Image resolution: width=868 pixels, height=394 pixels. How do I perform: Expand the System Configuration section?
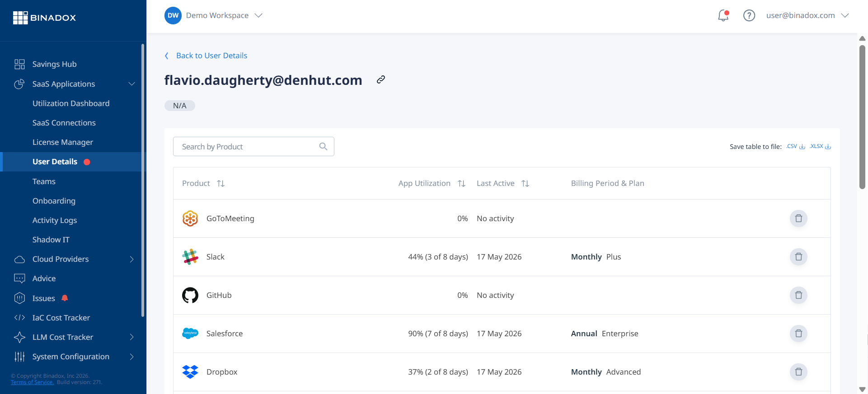[x=131, y=357]
